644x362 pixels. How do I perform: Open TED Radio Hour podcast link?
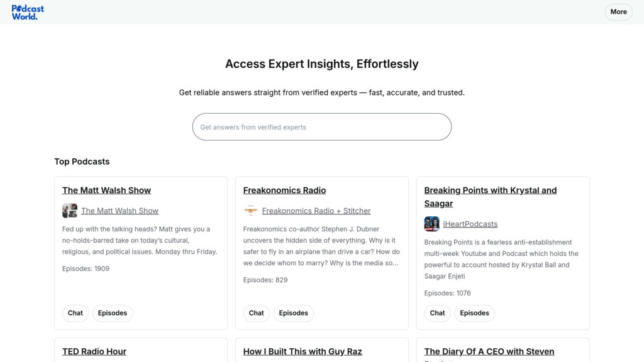point(94,352)
